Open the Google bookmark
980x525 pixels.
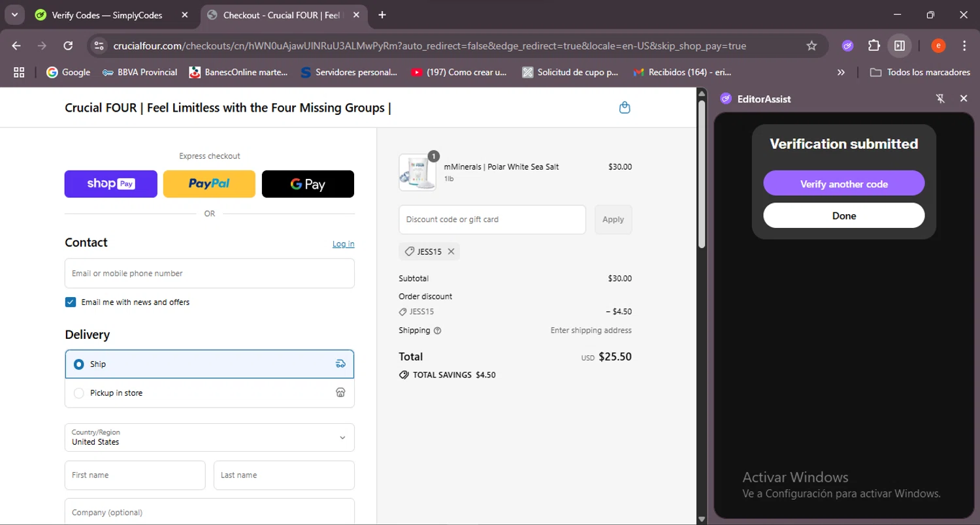pyautogui.click(x=68, y=72)
